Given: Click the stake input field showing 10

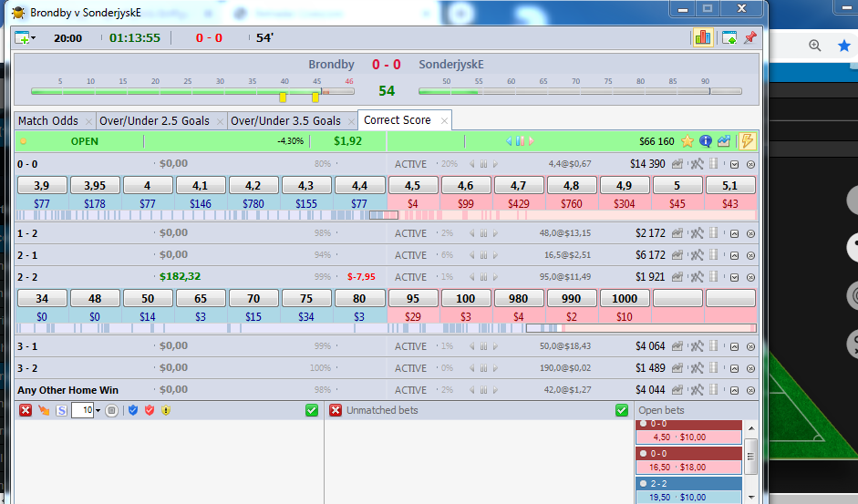Looking at the screenshot, I should [82, 410].
